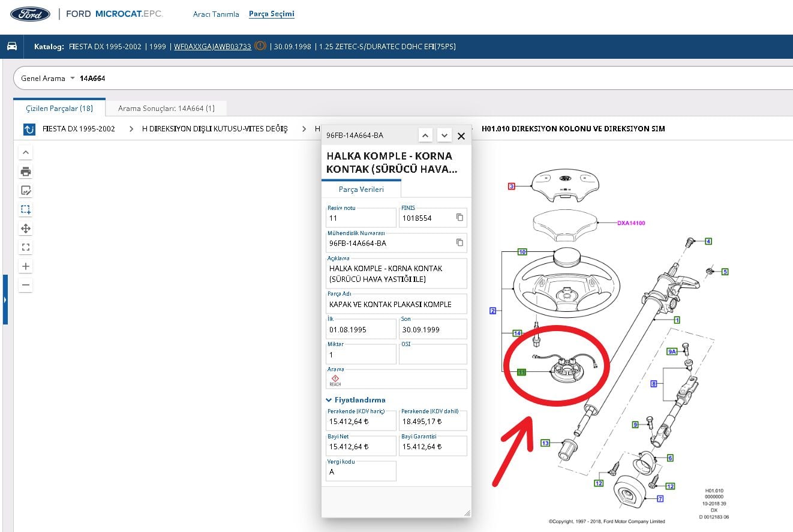793x532 pixels.
Task: Print the parts diagram
Action: click(x=25, y=172)
